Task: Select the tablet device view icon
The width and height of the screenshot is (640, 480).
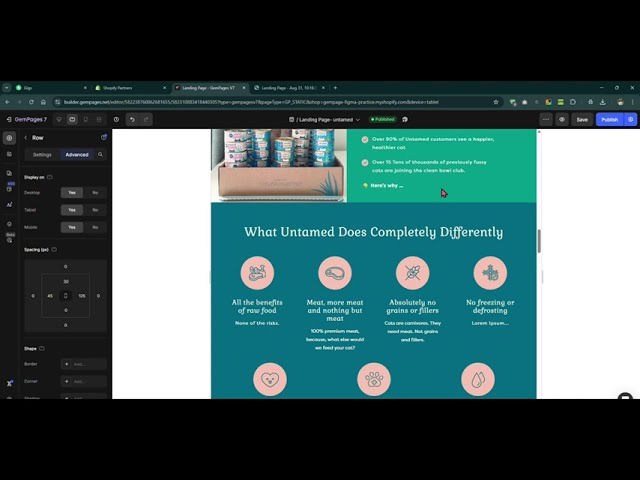Action: coord(72,120)
